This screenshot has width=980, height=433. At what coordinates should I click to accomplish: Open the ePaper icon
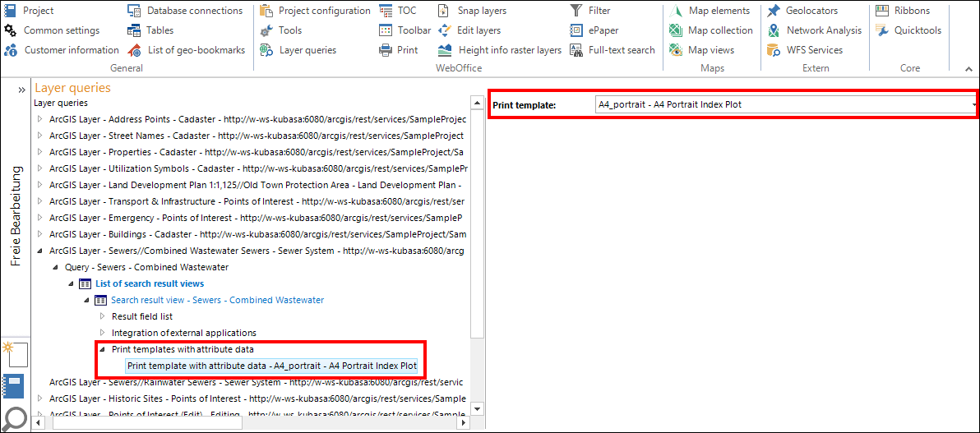coord(576,30)
